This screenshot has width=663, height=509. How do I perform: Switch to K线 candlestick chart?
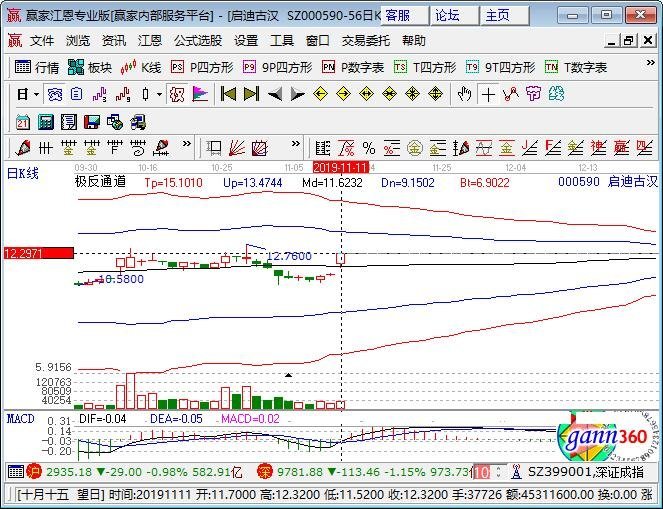(x=141, y=68)
